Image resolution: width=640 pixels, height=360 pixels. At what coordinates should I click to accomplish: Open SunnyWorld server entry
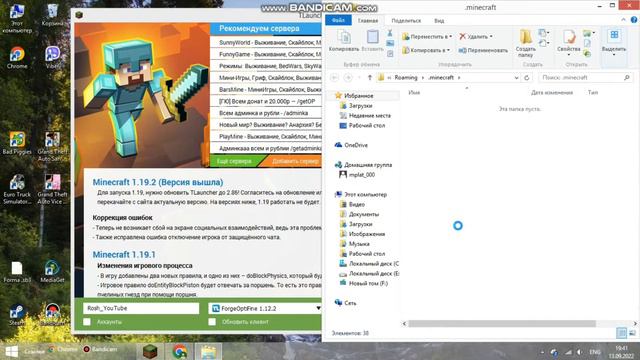coord(266,42)
